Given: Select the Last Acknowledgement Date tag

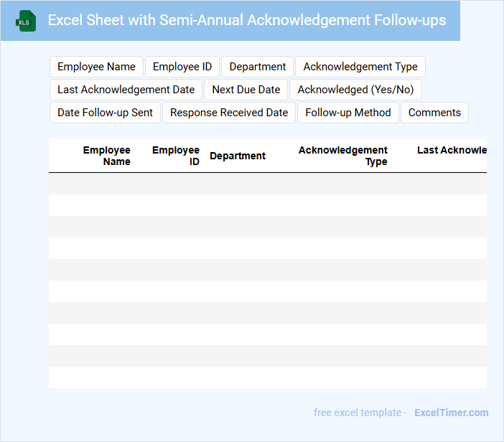Looking at the screenshot, I should point(126,90).
